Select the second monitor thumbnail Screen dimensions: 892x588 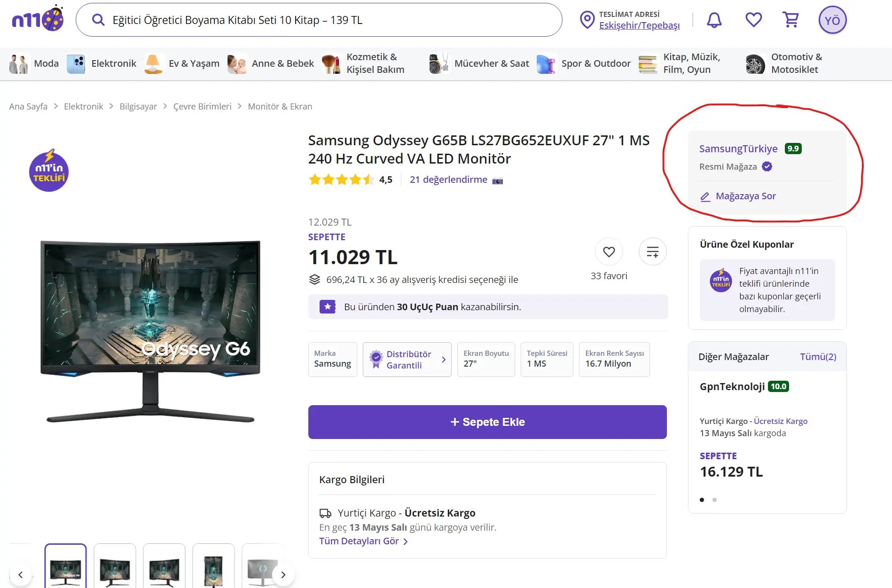point(115,566)
